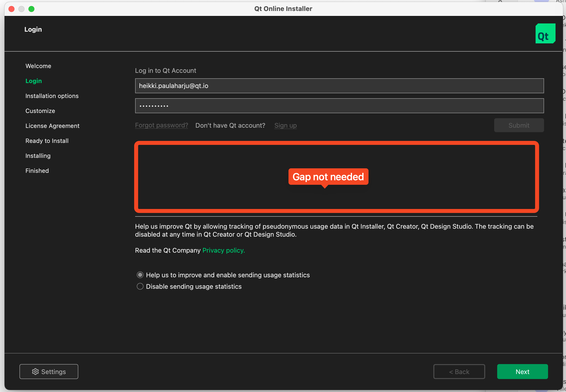Select the Installing step in sidebar
The width and height of the screenshot is (566, 392).
pos(38,156)
